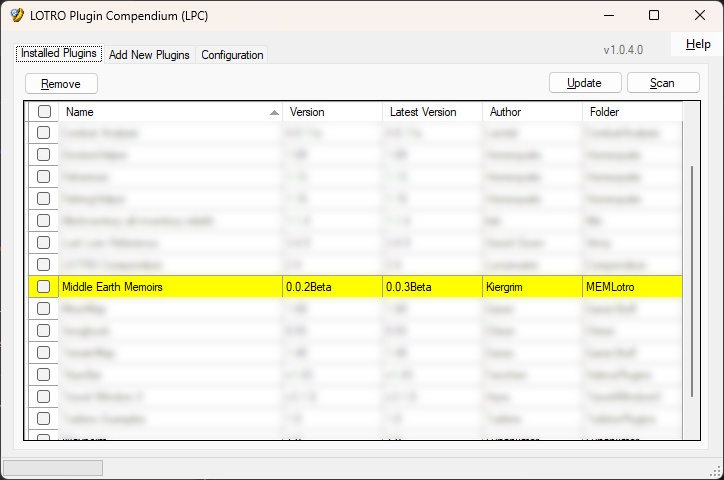Click the plugin list vertical scrollbar
The width and height of the screenshot is (724, 480).
tap(690, 280)
